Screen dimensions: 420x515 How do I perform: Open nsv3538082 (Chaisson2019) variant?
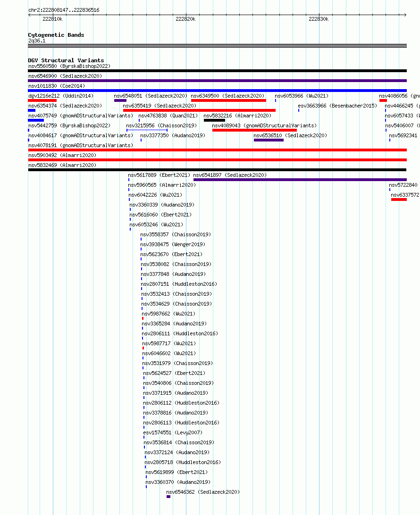(176, 264)
